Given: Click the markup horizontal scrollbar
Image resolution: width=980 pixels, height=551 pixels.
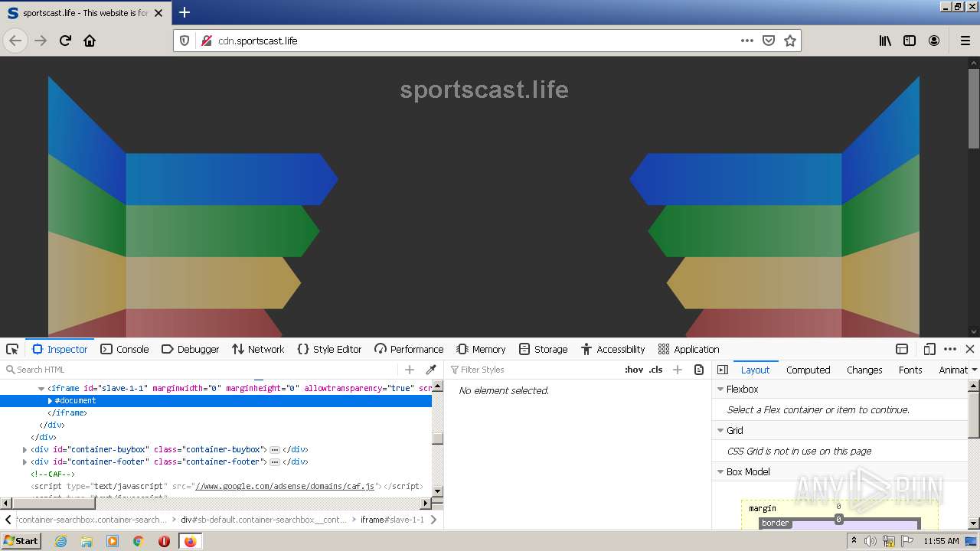Looking at the screenshot, I should 217,504.
